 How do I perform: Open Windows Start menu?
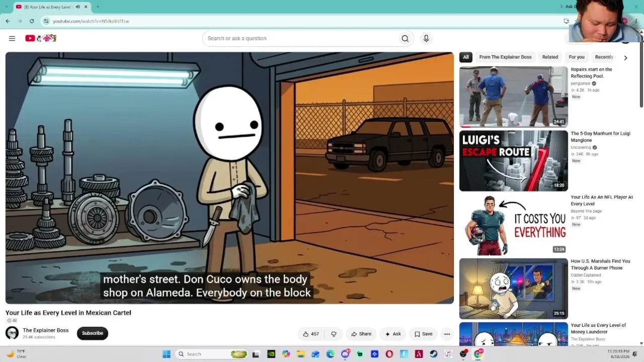(167, 354)
